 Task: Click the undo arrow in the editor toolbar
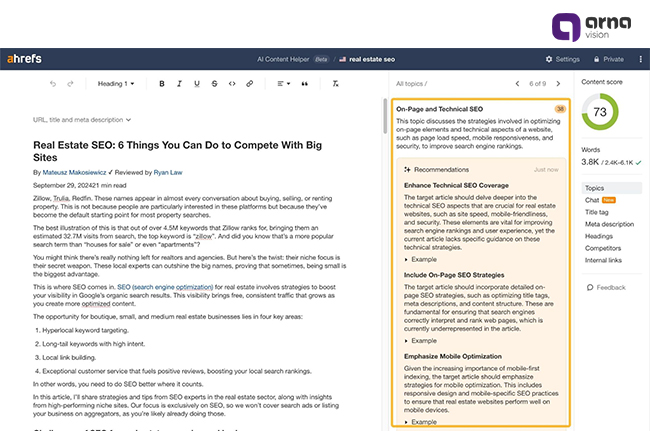[53, 84]
